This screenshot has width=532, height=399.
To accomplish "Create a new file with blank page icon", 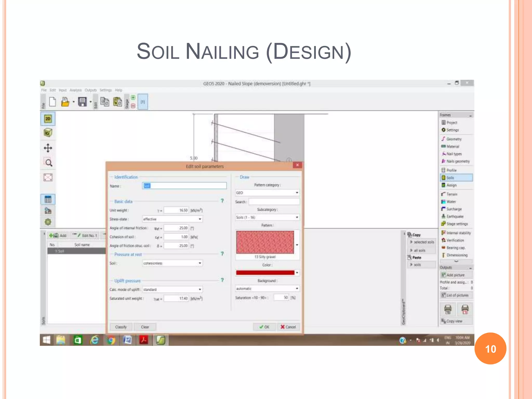I will pos(52,102).
